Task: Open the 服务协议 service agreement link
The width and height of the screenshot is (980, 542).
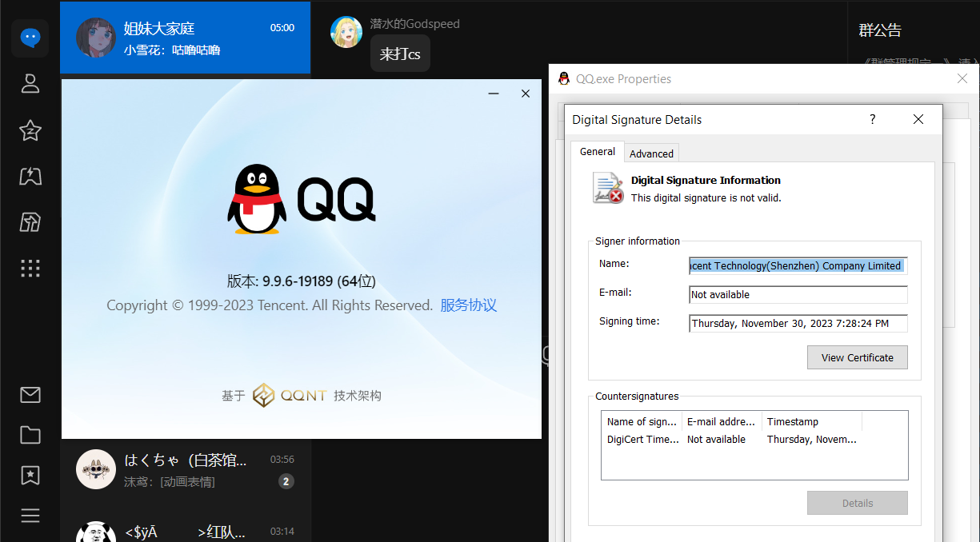Action: (x=469, y=305)
